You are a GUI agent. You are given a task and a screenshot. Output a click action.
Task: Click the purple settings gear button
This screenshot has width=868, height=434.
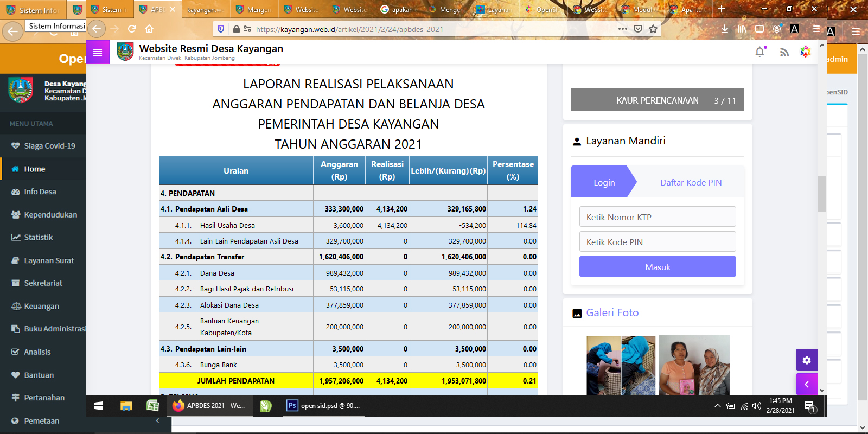click(x=806, y=360)
